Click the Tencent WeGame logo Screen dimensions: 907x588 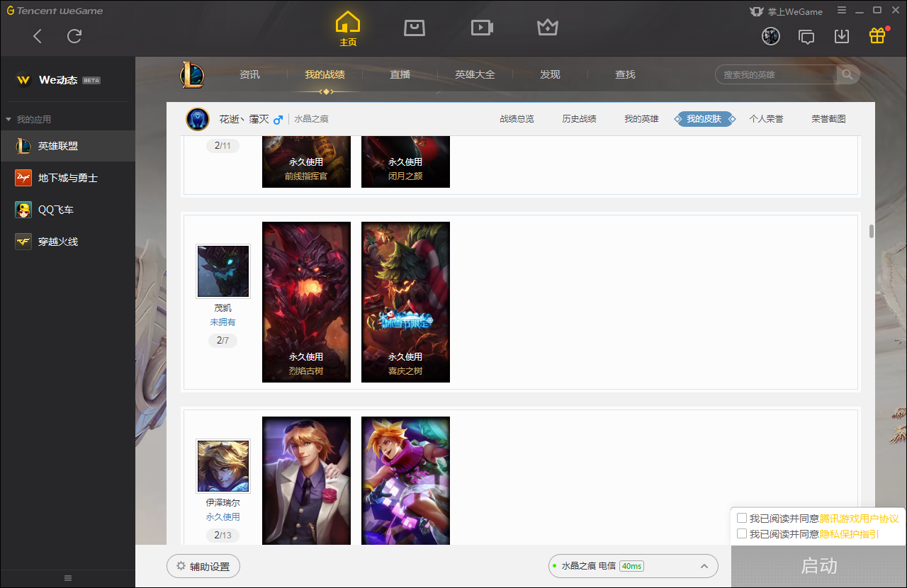(55, 11)
